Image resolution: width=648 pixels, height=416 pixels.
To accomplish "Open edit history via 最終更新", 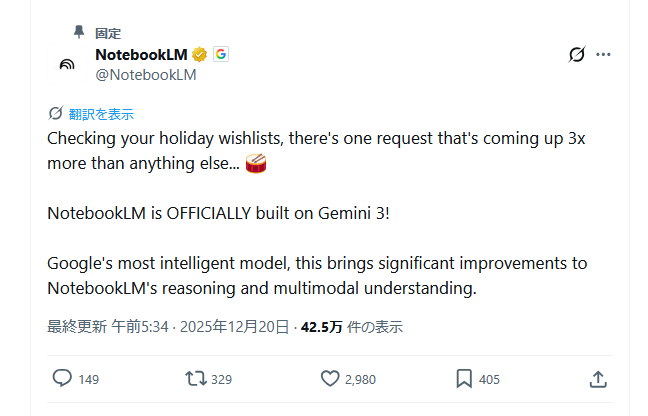I will tap(77, 327).
